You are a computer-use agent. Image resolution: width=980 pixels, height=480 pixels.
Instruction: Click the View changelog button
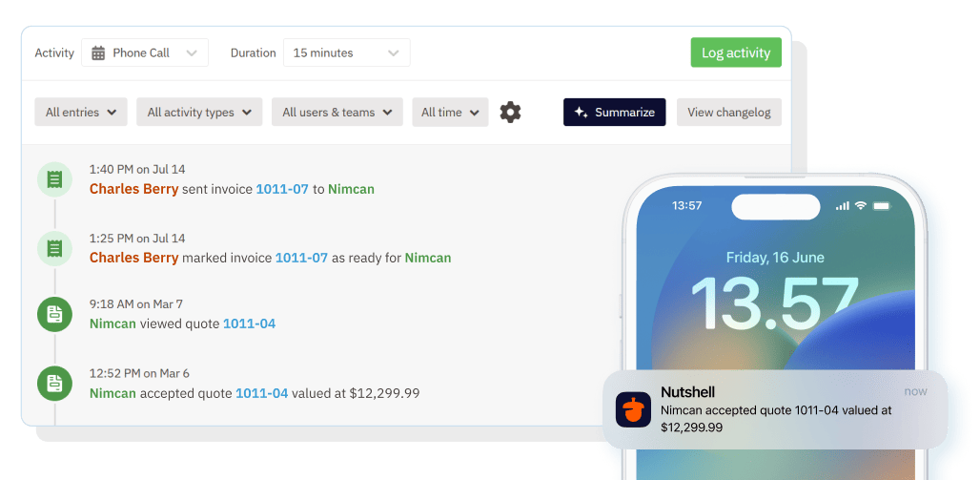(x=729, y=113)
